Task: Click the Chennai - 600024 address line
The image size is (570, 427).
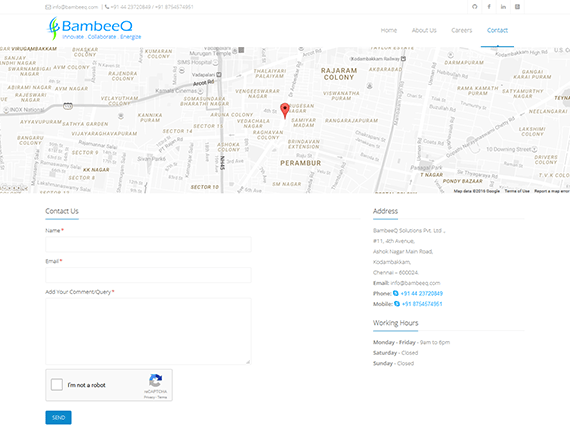Action: (396, 272)
